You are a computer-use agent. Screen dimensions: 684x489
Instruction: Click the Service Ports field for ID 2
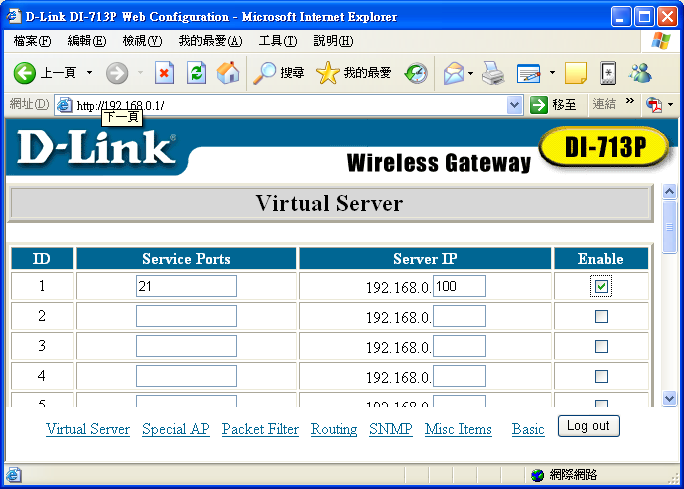tap(186, 316)
